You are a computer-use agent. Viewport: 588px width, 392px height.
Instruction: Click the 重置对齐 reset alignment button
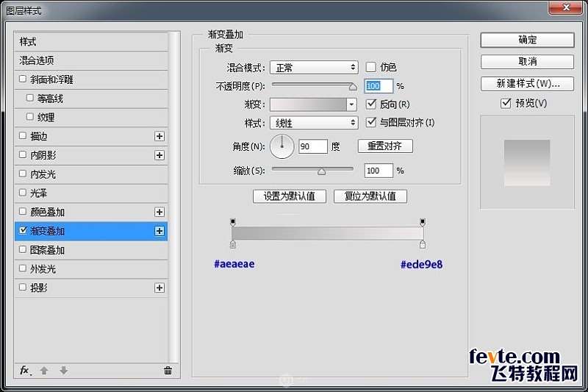[x=385, y=146]
